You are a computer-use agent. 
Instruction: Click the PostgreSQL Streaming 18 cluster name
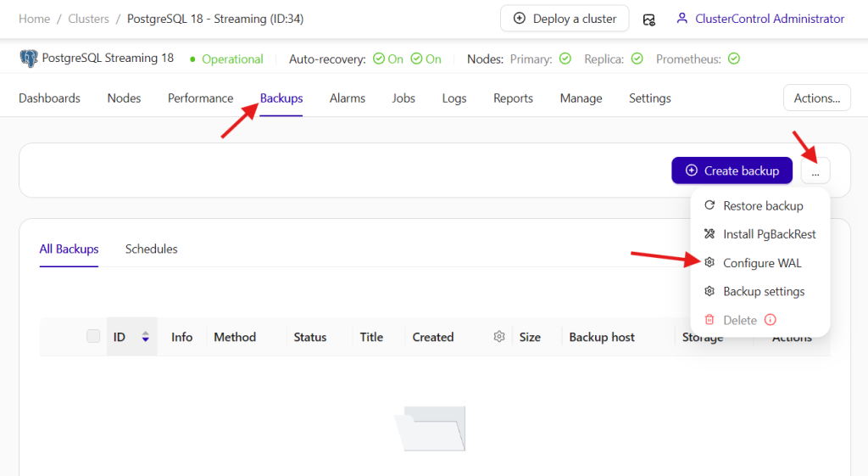[108, 59]
